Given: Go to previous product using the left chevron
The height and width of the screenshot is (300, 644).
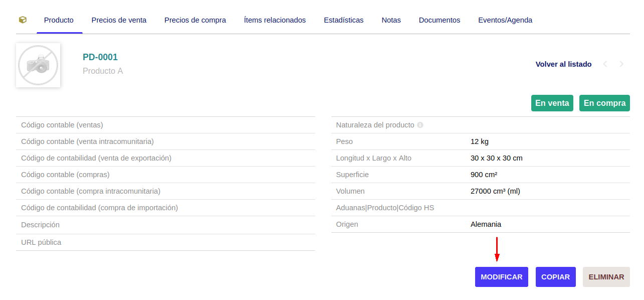Looking at the screenshot, I should (605, 64).
